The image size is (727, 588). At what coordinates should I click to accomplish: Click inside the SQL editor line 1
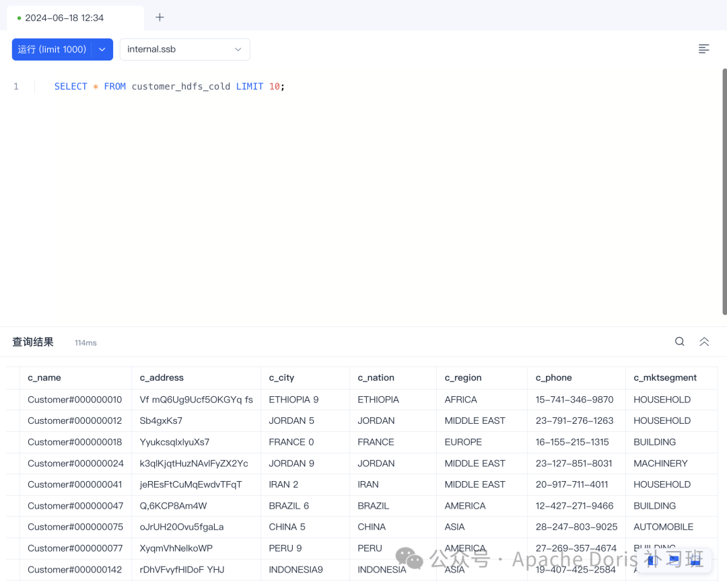(169, 87)
